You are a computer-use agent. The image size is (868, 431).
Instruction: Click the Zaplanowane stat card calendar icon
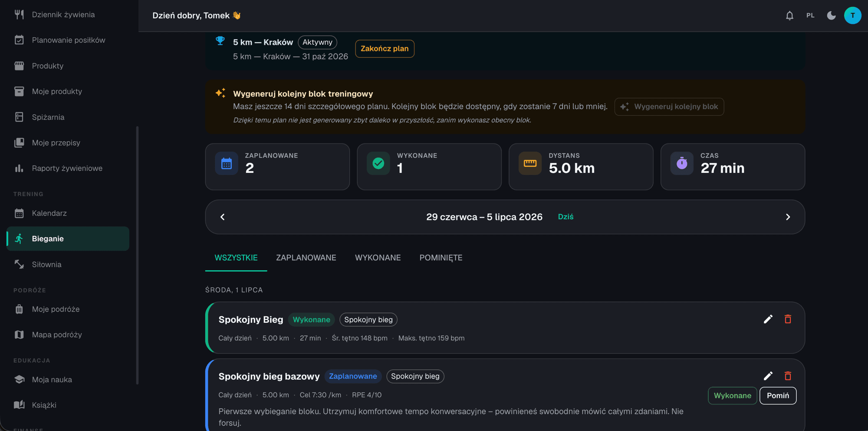click(x=227, y=163)
